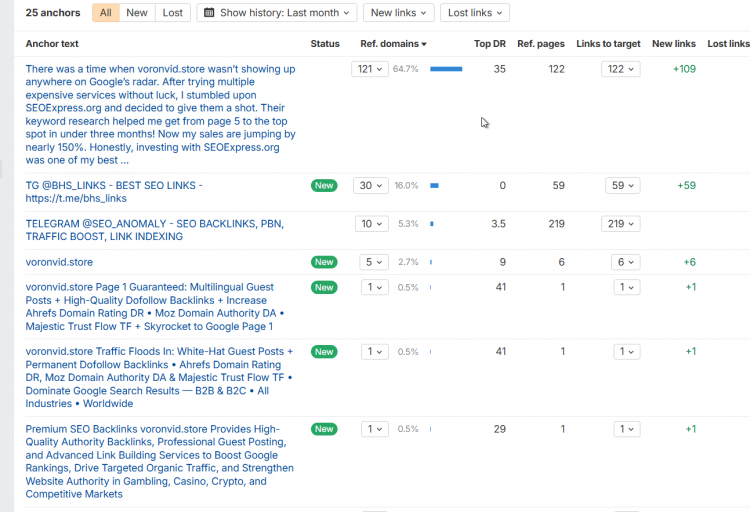The height and width of the screenshot is (512, 750).
Task: Expand ref domains for Traffic Floods In row
Action: coord(375,352)
